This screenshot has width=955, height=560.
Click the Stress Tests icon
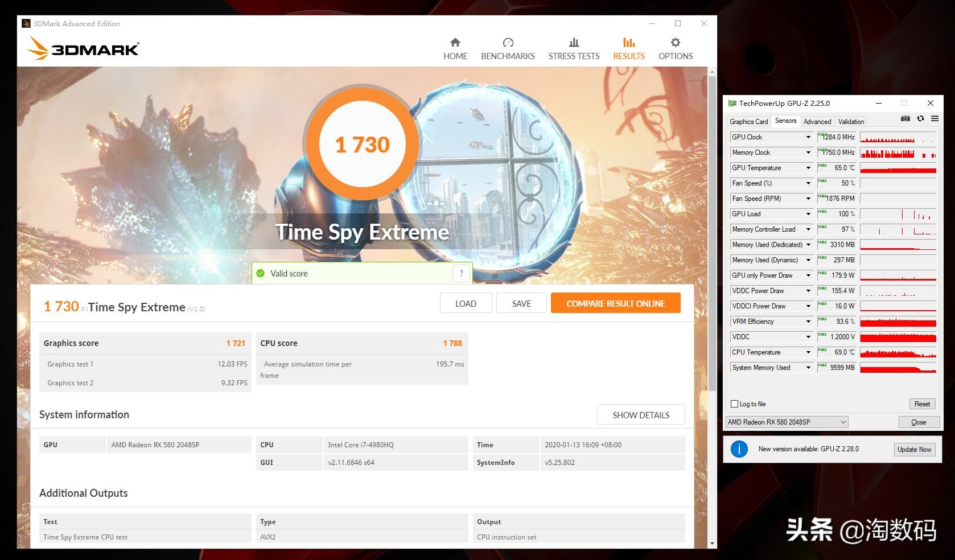[x=573, y=42]
